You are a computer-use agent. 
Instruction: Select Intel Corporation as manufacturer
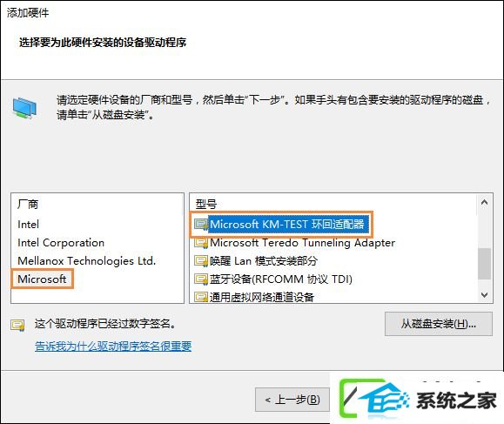pos(61,243)
